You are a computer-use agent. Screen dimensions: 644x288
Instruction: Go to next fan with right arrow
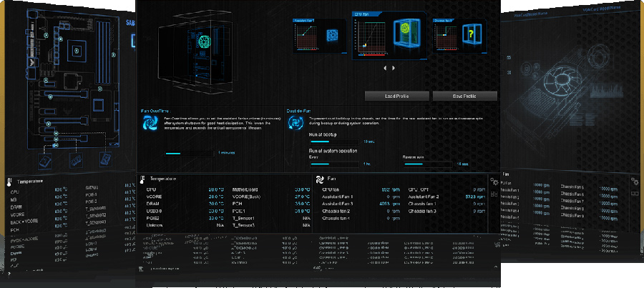[x=393, y=68]
